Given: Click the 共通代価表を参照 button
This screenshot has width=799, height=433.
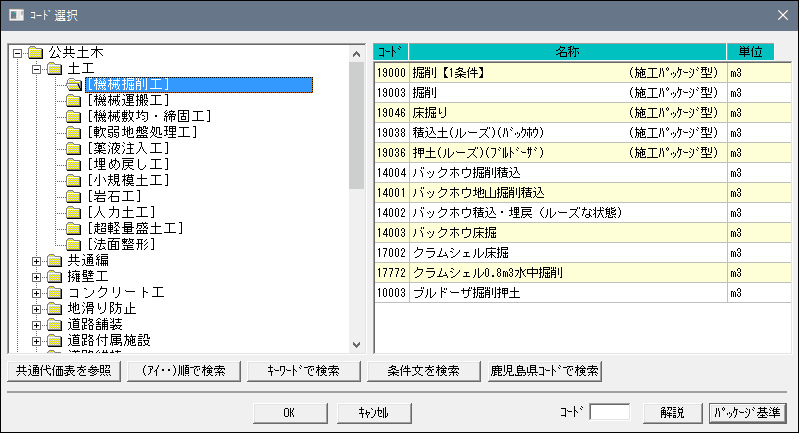Looking at the screenshot, I should [64, 371].
